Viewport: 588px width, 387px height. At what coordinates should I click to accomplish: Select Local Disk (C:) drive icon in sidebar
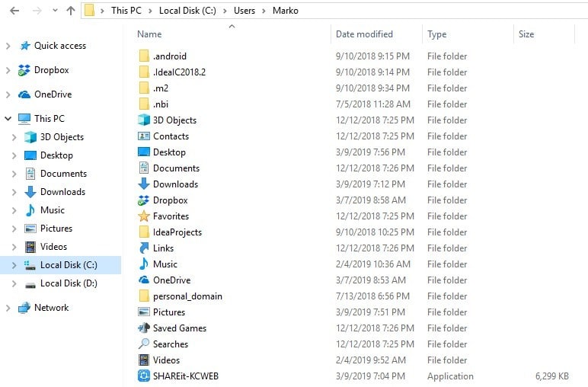tap(30, 265)
